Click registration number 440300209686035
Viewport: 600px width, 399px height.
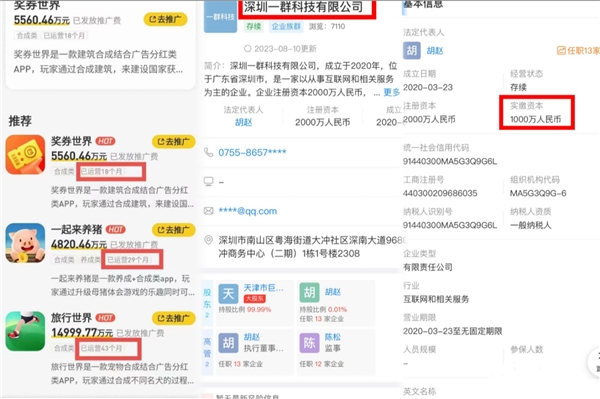(440, 193)
